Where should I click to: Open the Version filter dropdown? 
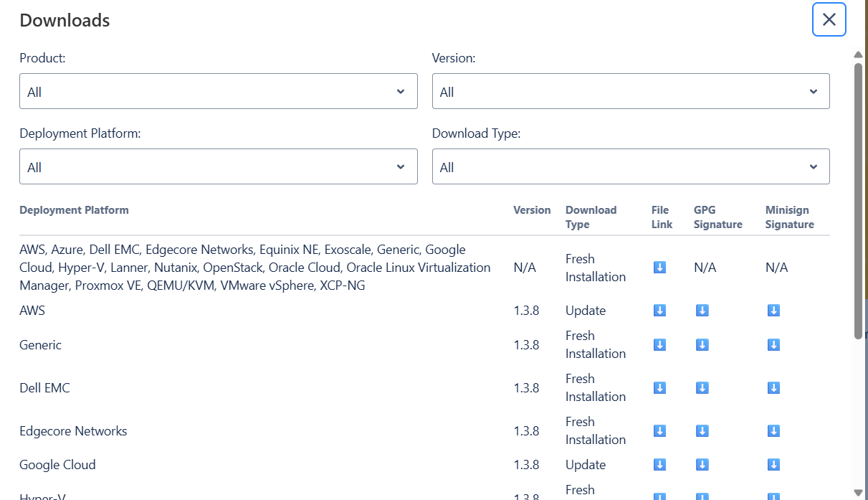pos(631,91)
